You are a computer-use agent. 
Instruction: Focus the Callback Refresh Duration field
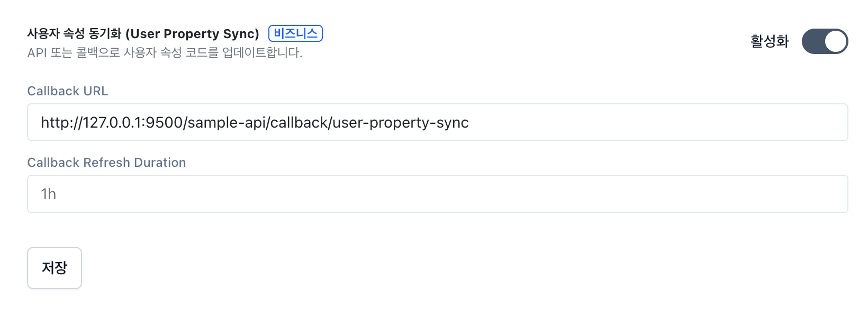point(438,194)
